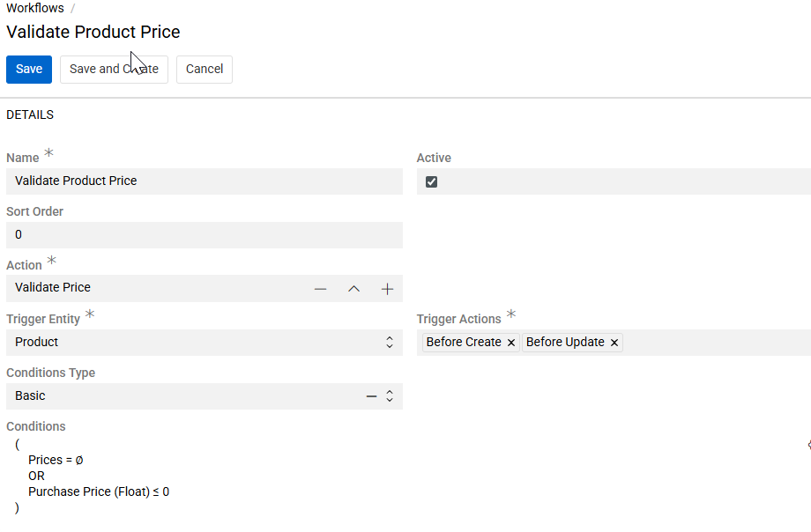Click Save and Create button
The height and width of the screenshot is (532, 811).
click(x=114, y=70)
